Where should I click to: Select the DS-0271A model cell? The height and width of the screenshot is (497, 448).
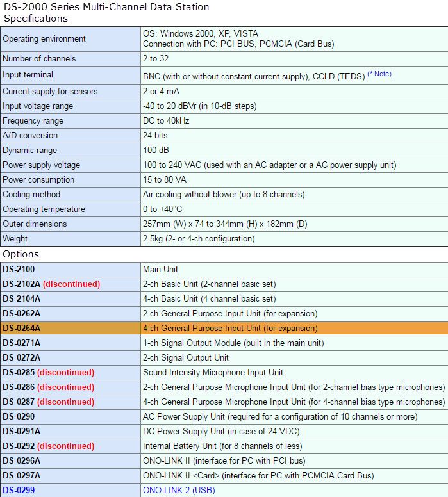click(x=71, y=343)
